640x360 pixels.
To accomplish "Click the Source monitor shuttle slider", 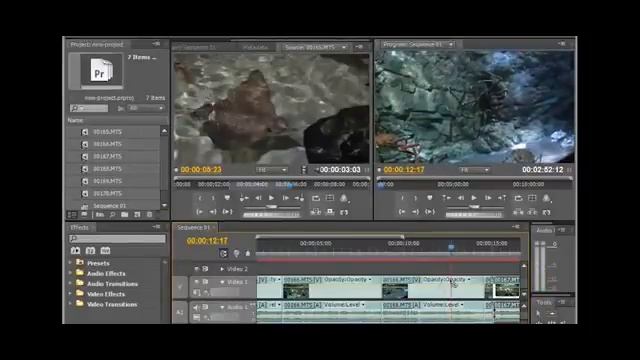I will coord(272,207).
